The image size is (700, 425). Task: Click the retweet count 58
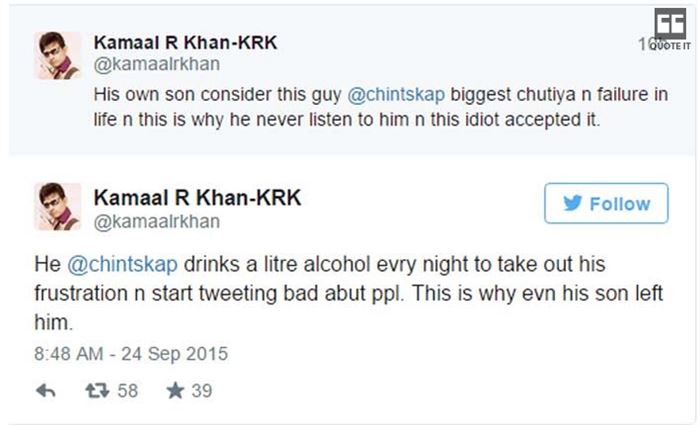tap(128, 391)
